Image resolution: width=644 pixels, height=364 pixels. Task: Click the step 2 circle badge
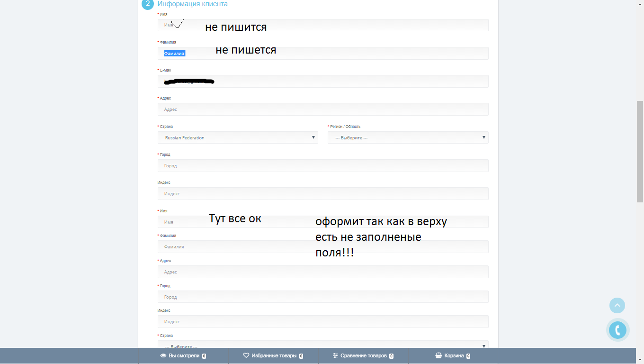[x=148, y=4]
